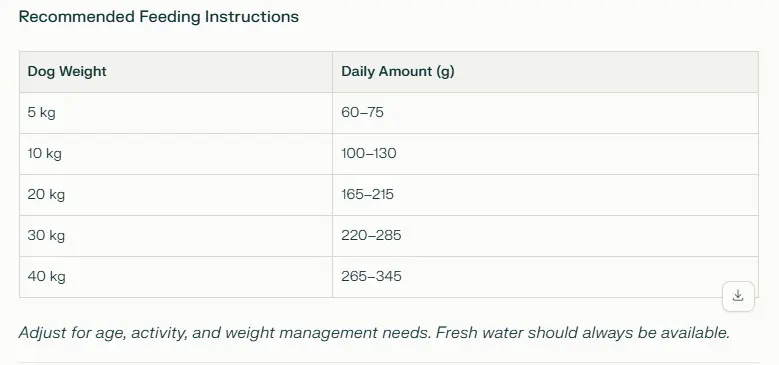Select the Daily Amount (g) column header

pos(545,72)
